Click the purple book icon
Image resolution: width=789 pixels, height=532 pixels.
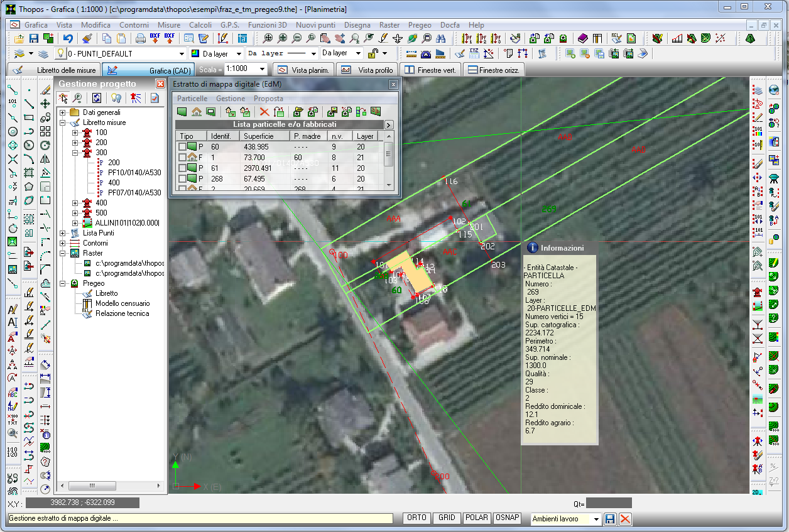coord(582,38)
